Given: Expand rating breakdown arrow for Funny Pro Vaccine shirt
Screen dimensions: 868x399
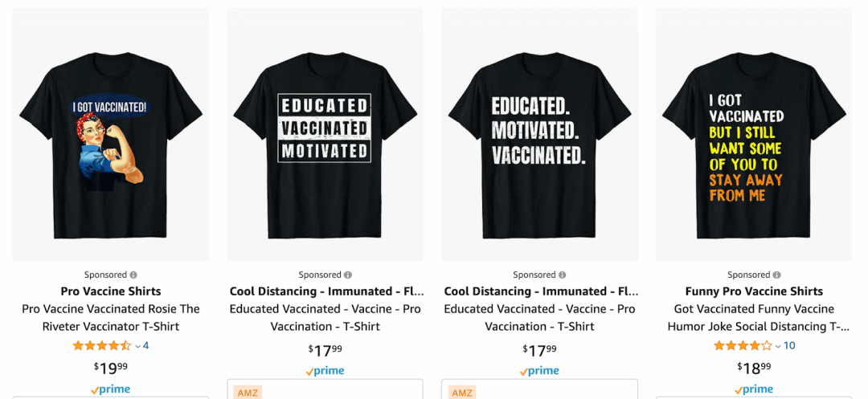Looking at the screenshot, I should point(778,346).
